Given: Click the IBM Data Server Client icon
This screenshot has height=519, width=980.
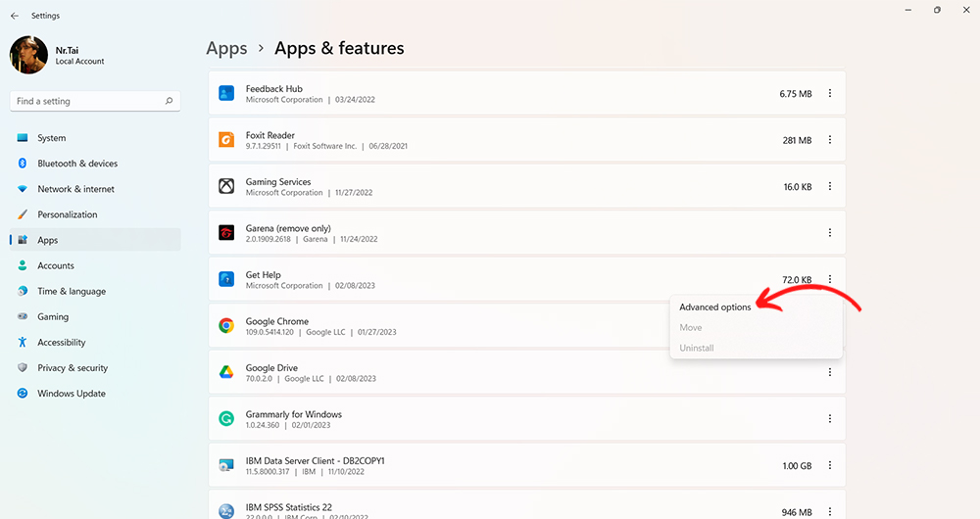Looking at the screenshot, I should 226,465.
